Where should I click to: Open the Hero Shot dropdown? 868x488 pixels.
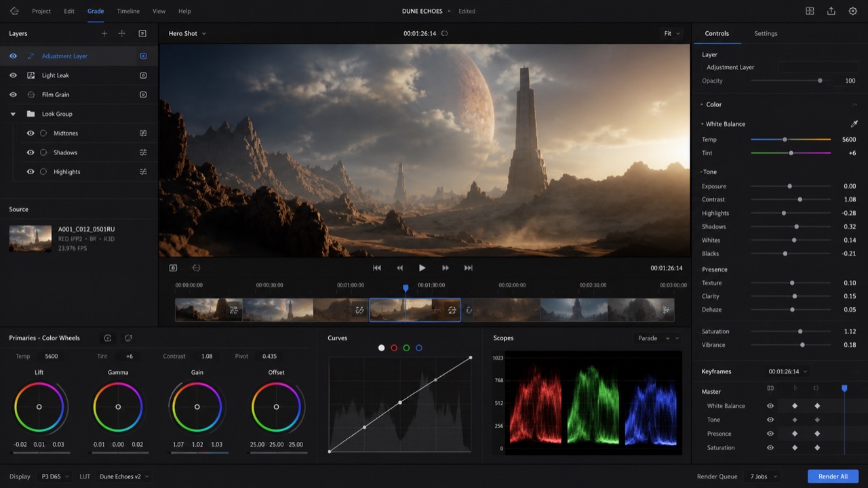tap(186, 33)
